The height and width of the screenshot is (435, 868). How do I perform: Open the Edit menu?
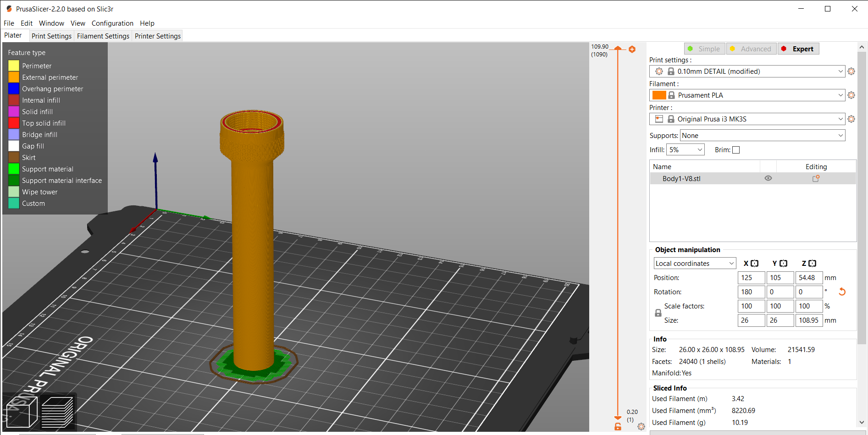[27, 23]
